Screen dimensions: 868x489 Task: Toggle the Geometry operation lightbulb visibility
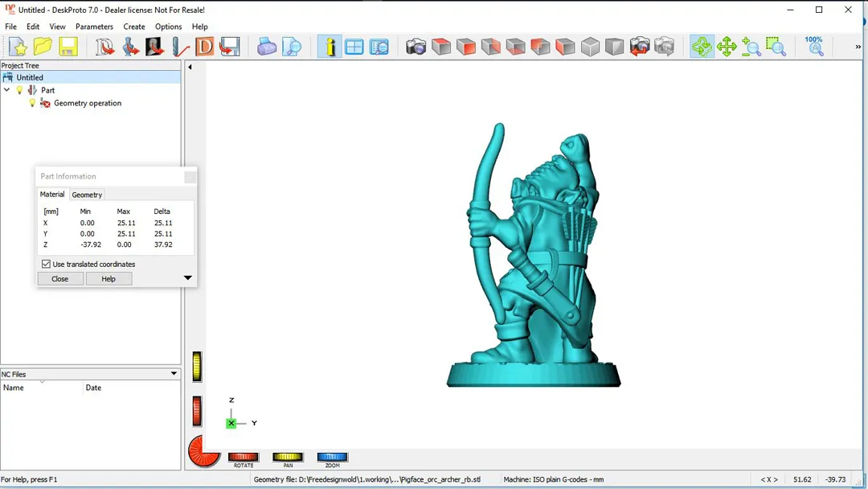[33, 103]
